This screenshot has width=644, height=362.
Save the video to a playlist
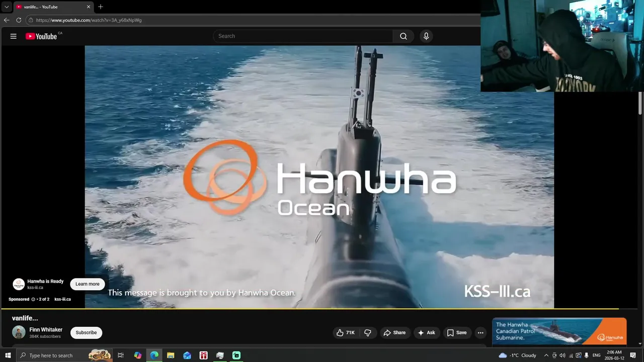pyautogui.click(x=457, y=332)
